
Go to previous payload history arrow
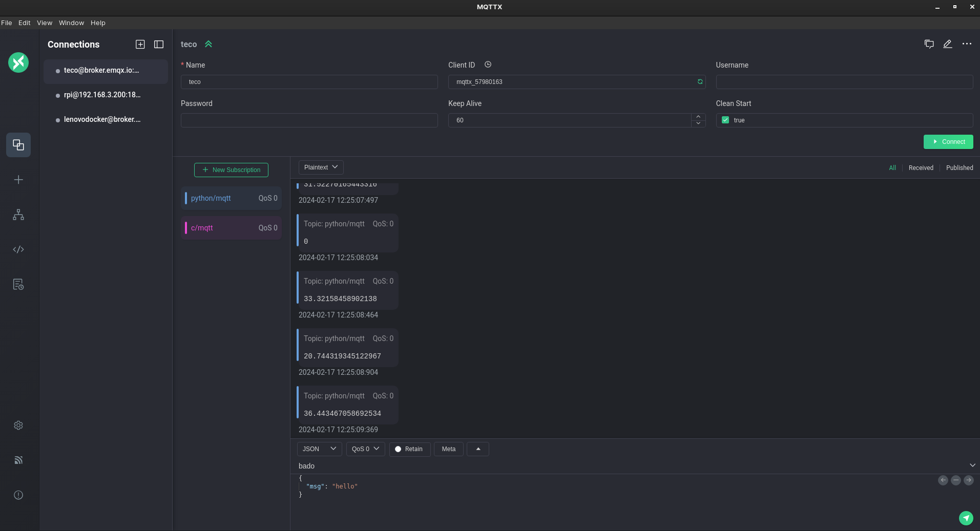click(943, 480)
